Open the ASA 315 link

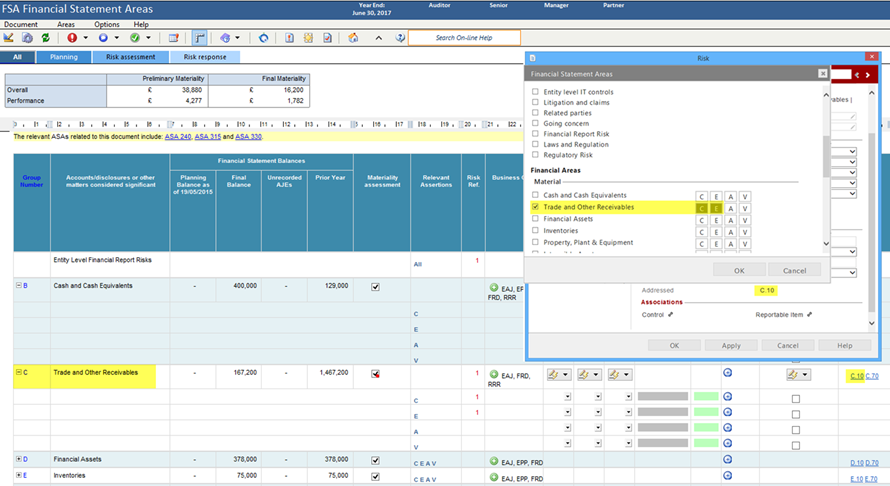click(208, 136)
